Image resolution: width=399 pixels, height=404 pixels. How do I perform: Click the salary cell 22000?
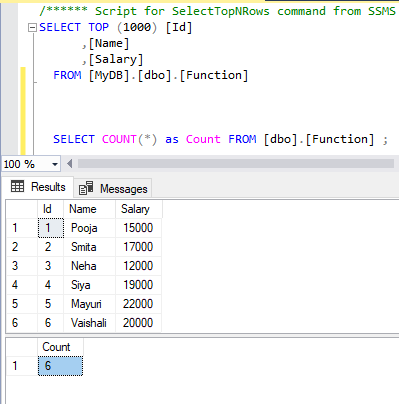(139, 304)
